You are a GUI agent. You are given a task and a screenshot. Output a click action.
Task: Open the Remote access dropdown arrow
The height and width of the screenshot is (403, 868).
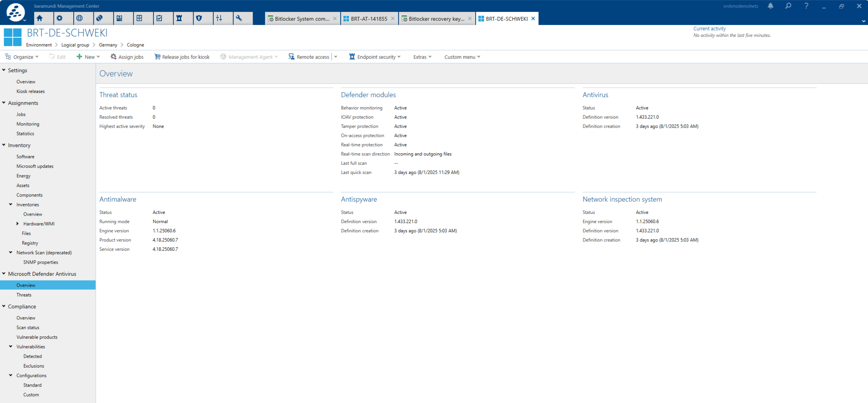(x=336, y=57)
